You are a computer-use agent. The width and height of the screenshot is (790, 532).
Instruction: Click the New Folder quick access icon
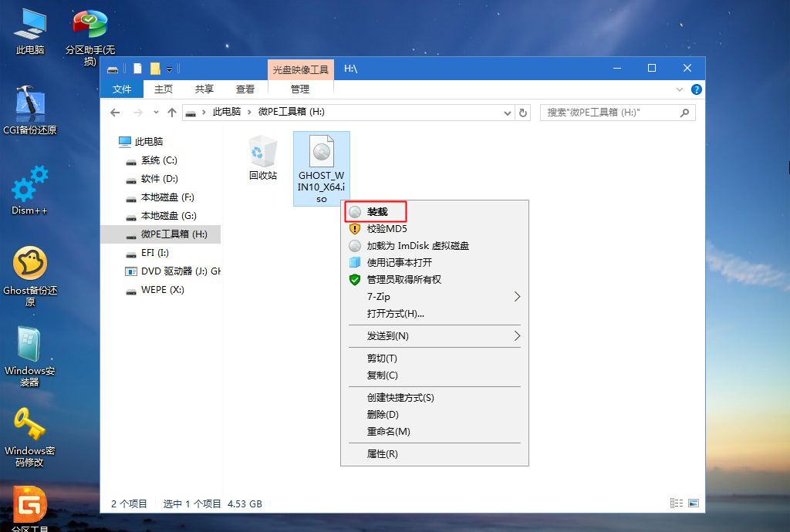[x=157, y=68]
